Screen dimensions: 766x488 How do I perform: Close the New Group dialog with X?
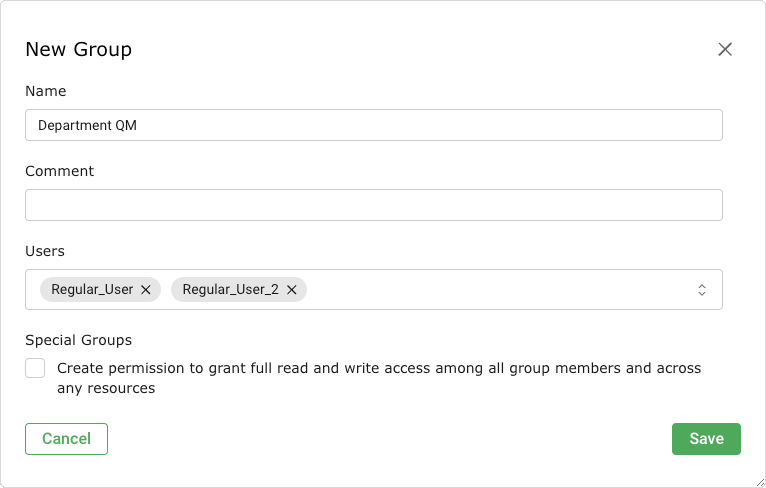pos(725,49)
